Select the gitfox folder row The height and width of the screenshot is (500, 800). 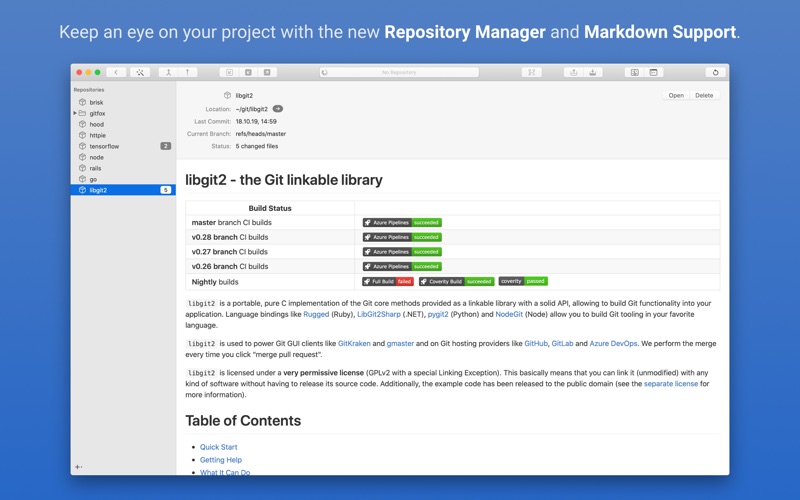point(123,113)
